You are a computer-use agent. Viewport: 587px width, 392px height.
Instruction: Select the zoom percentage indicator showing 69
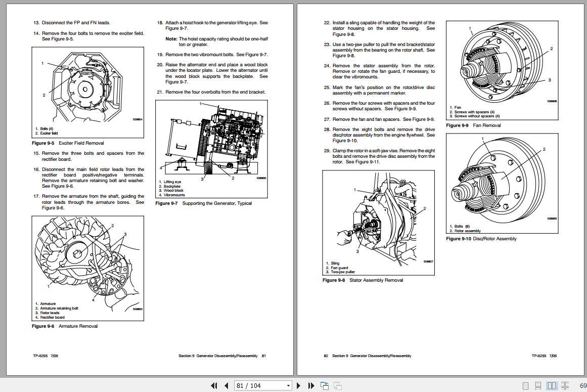pyautogui.click(x=583, y=385)
